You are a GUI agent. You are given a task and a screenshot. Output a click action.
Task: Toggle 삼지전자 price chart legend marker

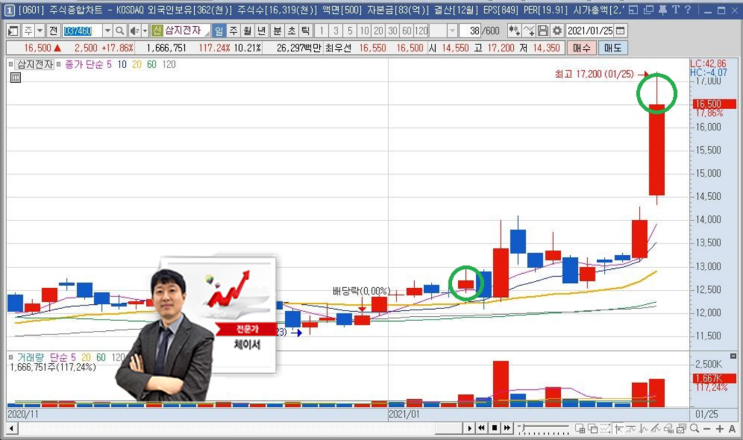(11, 64)
